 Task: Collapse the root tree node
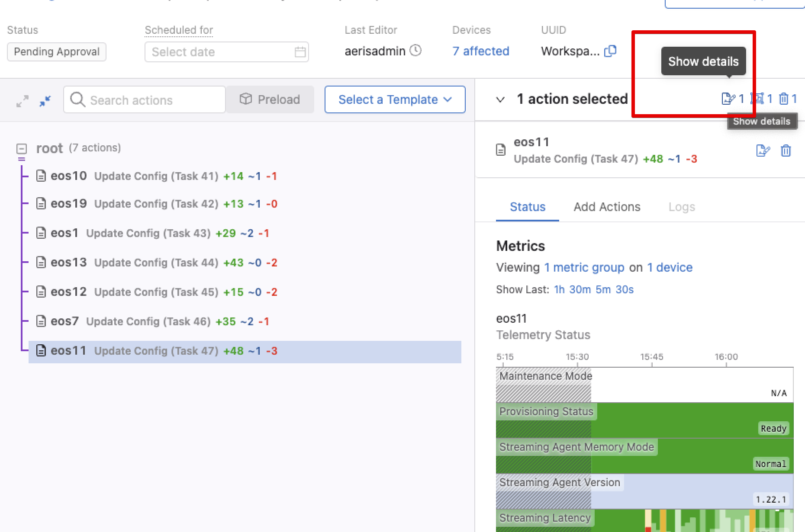click(x=22, y=149)
